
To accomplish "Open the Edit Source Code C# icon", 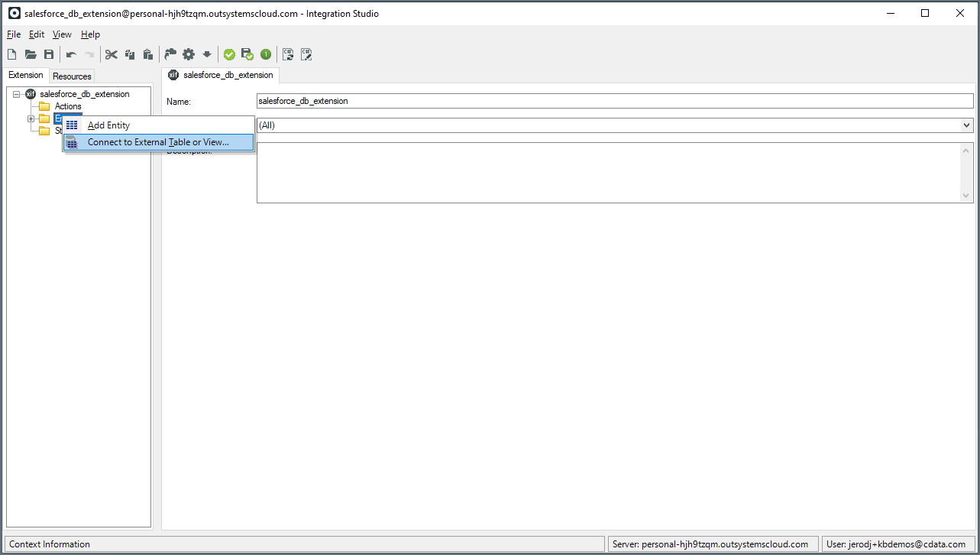I will 306,54.
